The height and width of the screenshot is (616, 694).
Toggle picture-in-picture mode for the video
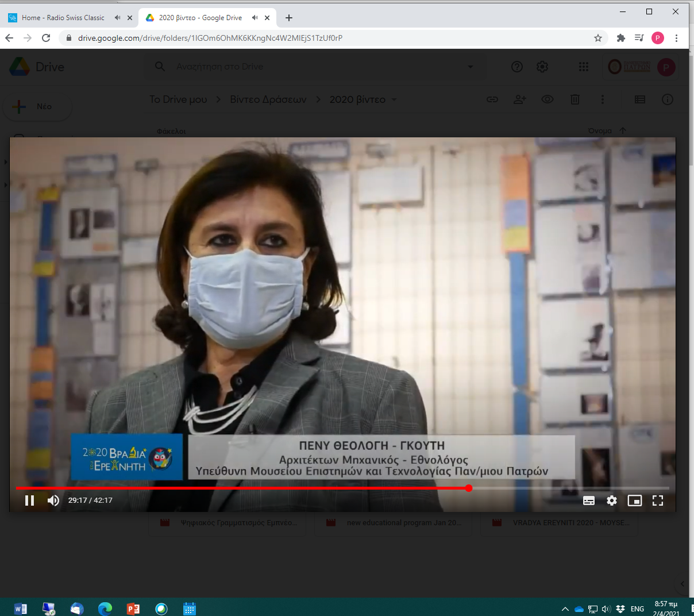click(635, 500)
